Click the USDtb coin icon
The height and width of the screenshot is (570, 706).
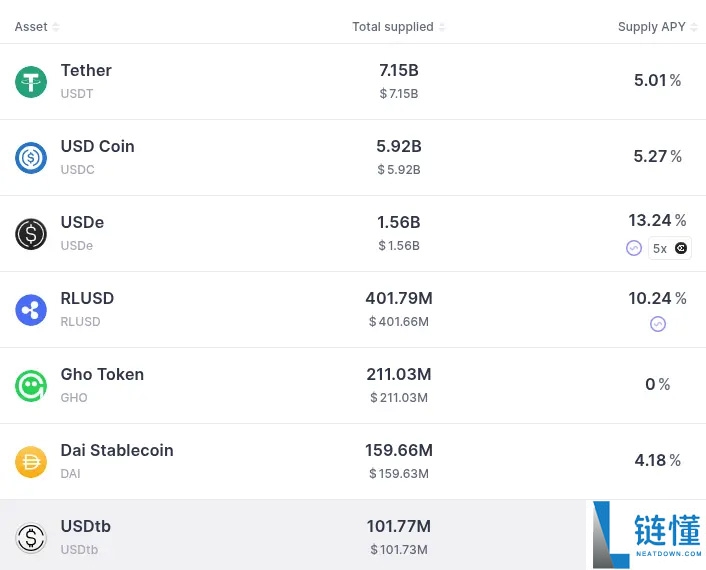pos(31,538)
